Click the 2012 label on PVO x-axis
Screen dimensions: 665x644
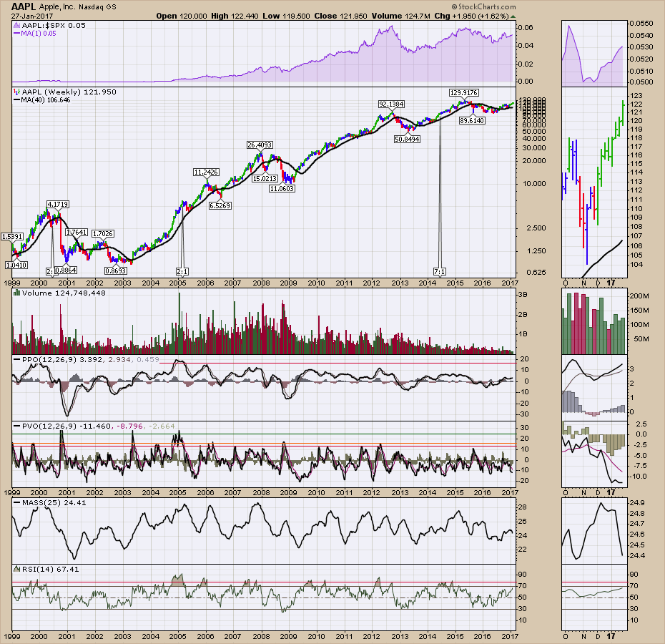[371, 492]
